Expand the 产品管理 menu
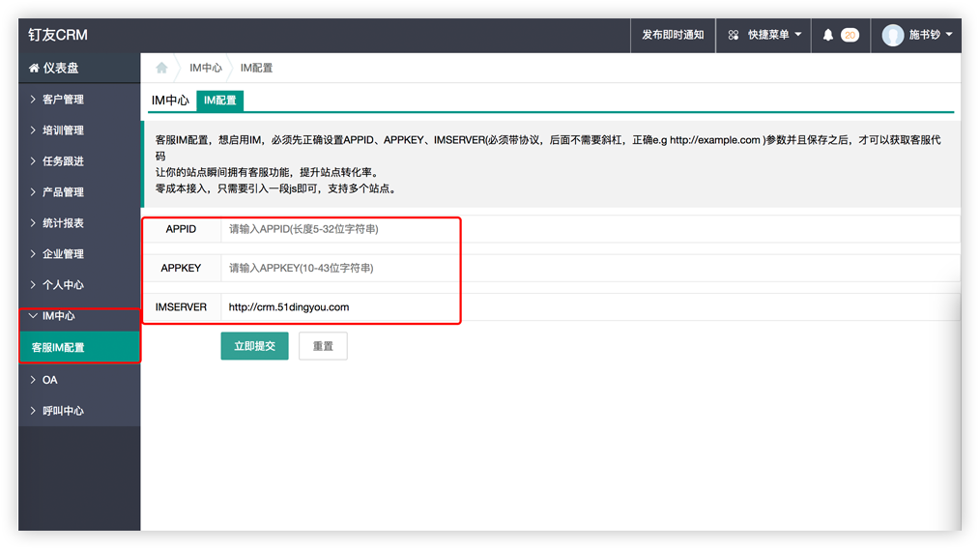 click(x=79, y=192)
